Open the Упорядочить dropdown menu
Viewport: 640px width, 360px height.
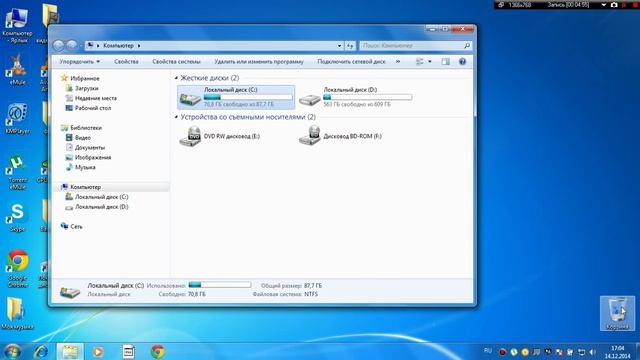(x=80, y=62)
